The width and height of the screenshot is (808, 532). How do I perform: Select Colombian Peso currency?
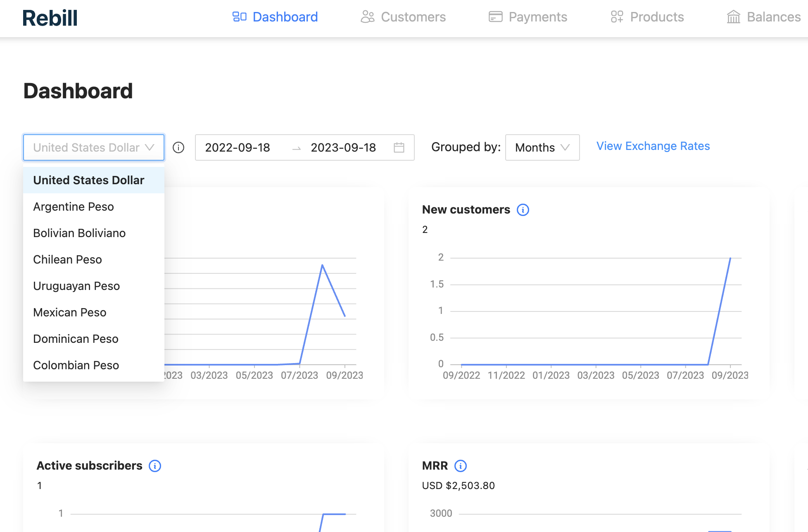(x=76, y=365)
